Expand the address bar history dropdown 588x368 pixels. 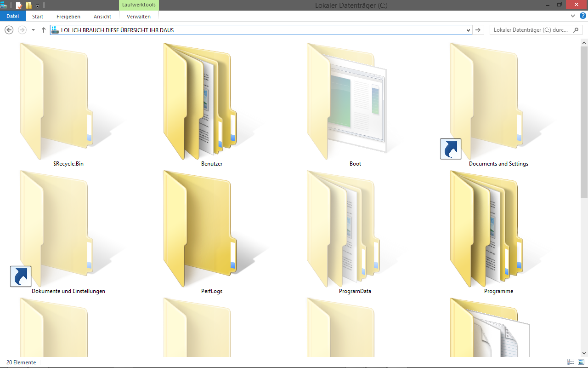click(x=468, y=30)
